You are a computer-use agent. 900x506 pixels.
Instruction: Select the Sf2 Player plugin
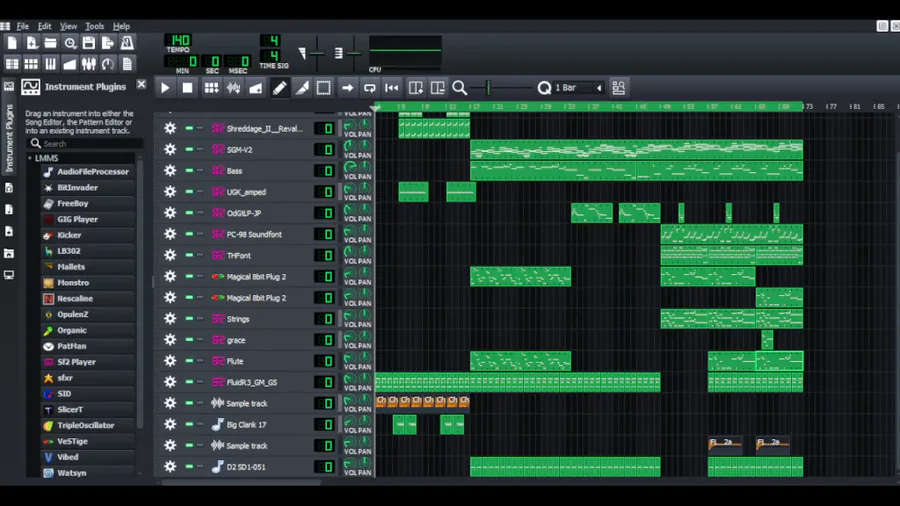pos(86,362)
